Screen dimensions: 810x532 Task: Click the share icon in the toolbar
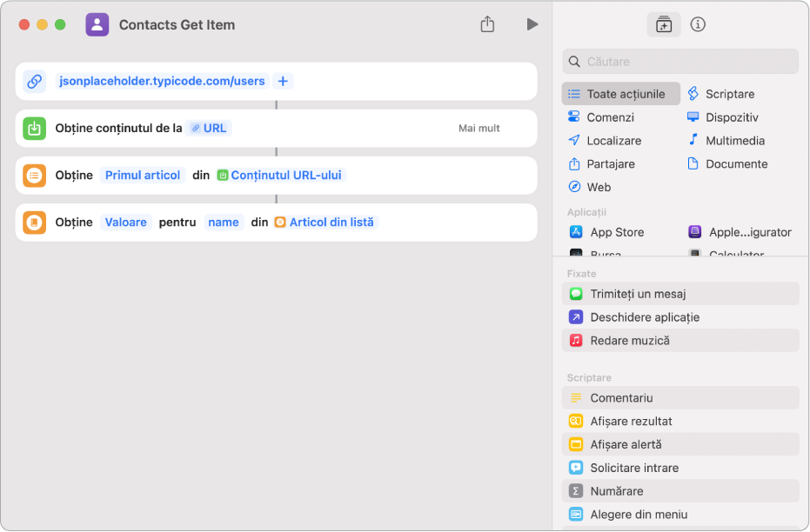(487, 24)
